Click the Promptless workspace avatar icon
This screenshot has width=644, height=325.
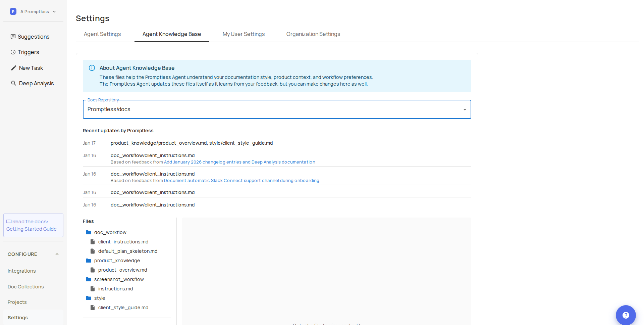coord(13,11)
